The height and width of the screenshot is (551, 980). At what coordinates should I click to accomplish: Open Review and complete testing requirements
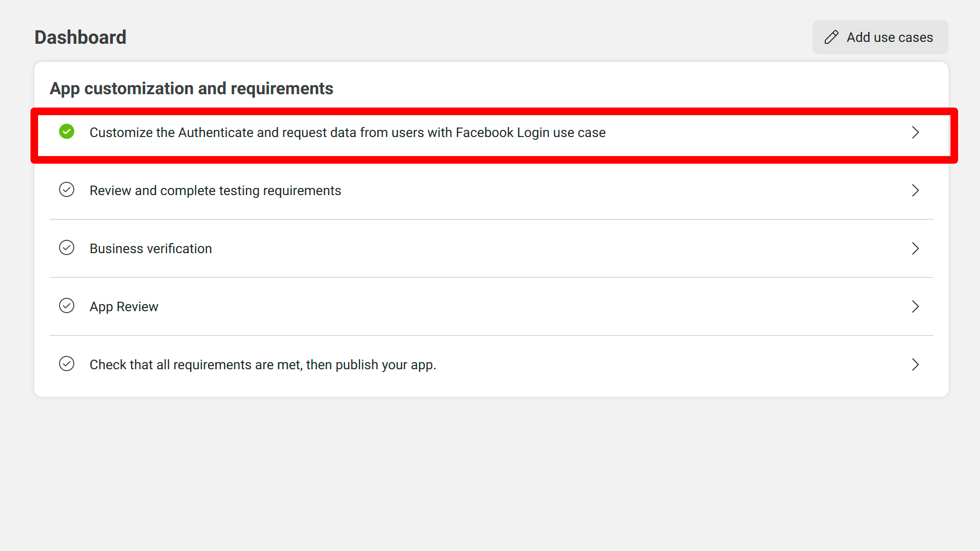pos(215,191)
